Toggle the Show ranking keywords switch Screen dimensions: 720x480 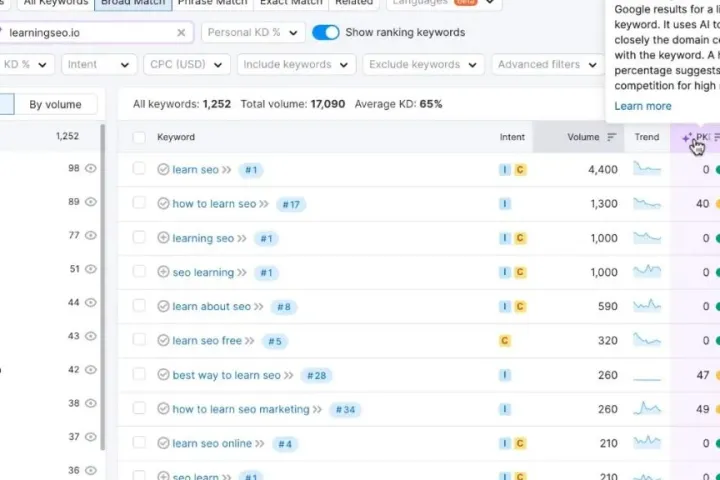coord(326,33)
